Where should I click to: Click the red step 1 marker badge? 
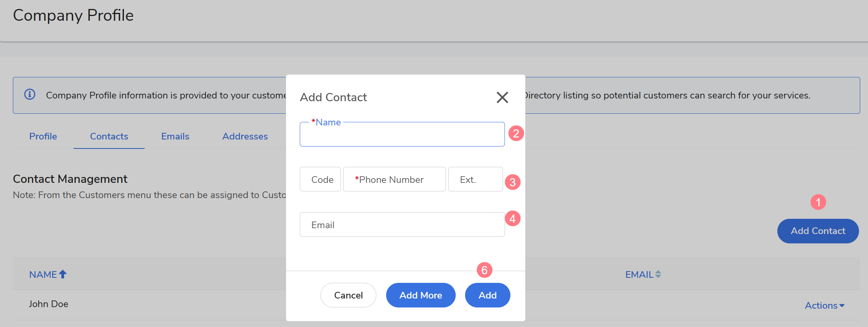[818, 202]
